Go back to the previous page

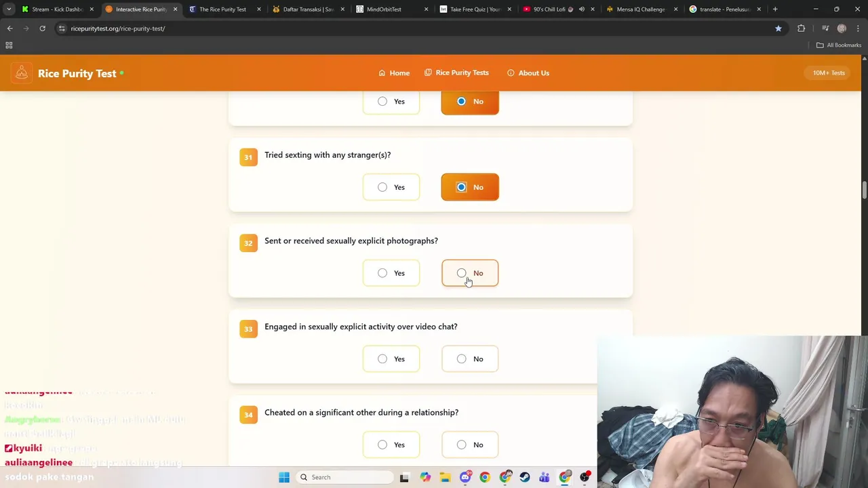coord(9,28)
